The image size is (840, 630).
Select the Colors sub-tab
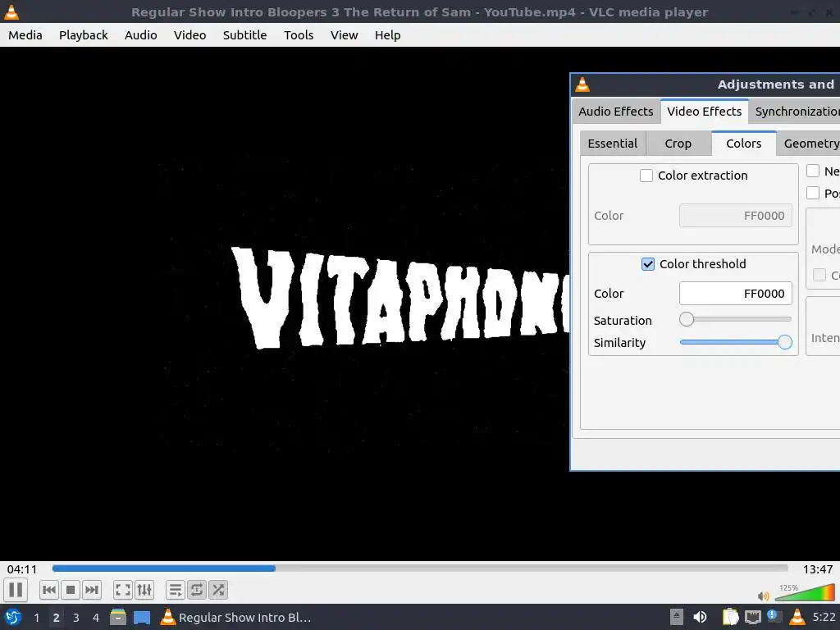[x=743, y=144]
